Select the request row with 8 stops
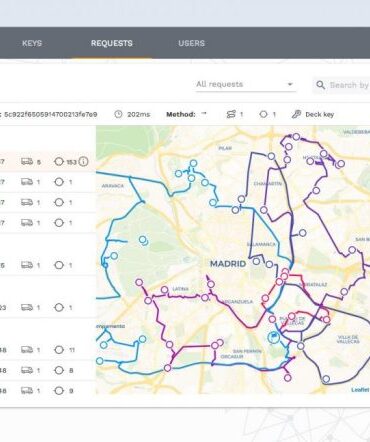 click(x=48, y=370)
